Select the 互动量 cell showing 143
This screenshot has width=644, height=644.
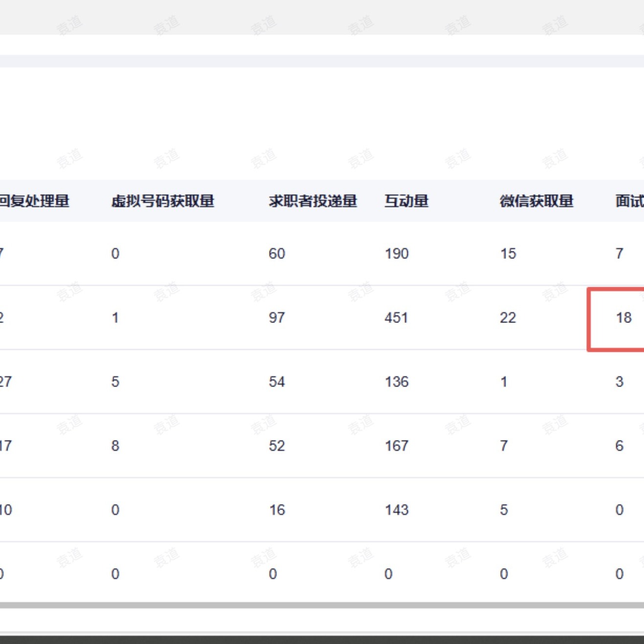[396, 510]
